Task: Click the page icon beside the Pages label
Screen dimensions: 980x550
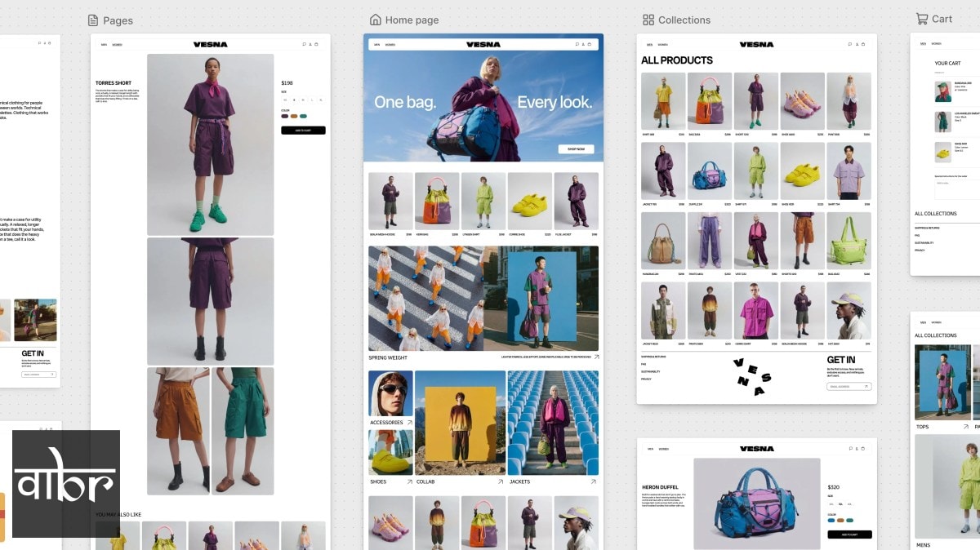Action: tap(93, 20)
